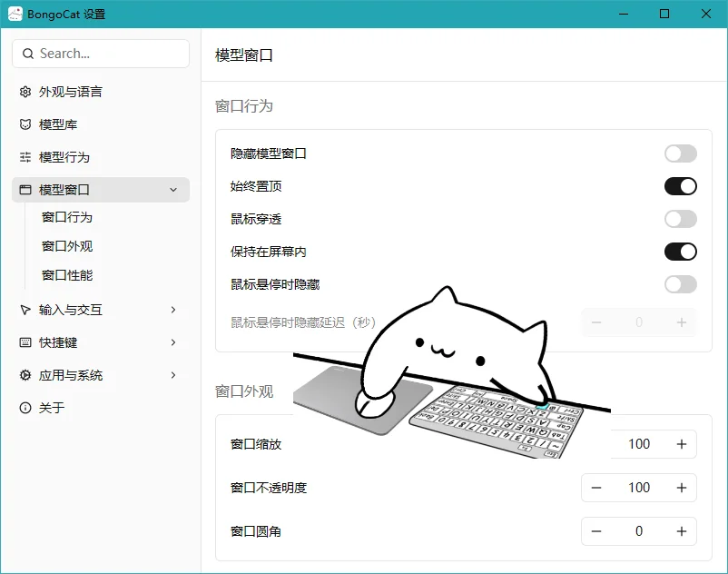Jump to the 窗口性能 sub-item

click(67, 275)
